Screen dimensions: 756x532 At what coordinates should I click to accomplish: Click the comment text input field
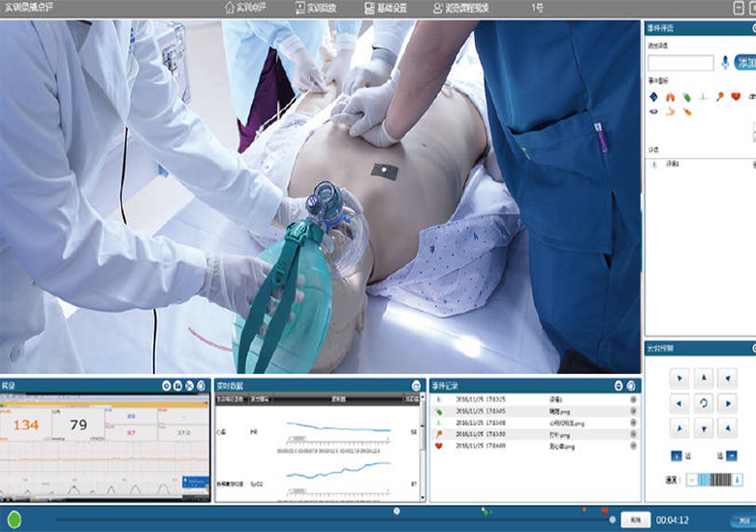(680, 63)
